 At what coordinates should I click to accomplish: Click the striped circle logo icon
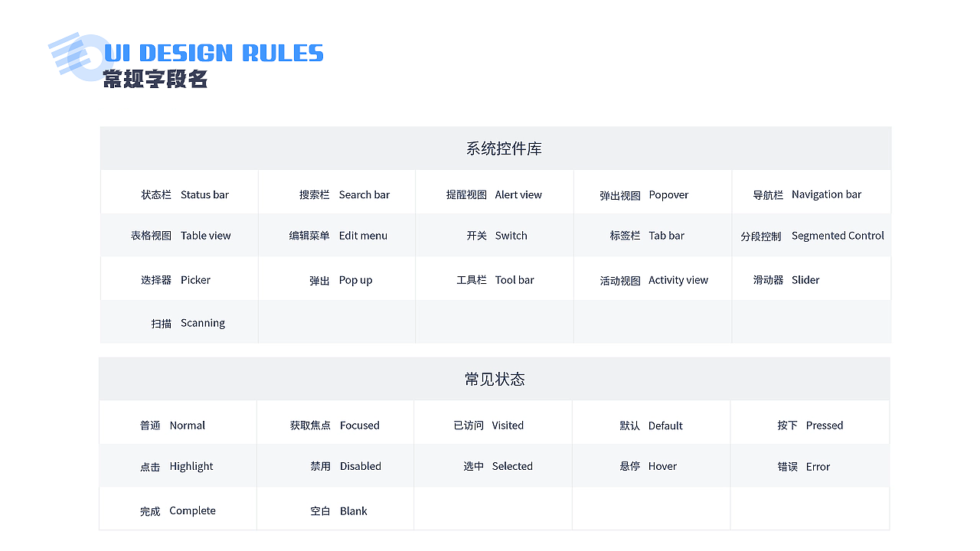tap(77, 55)
